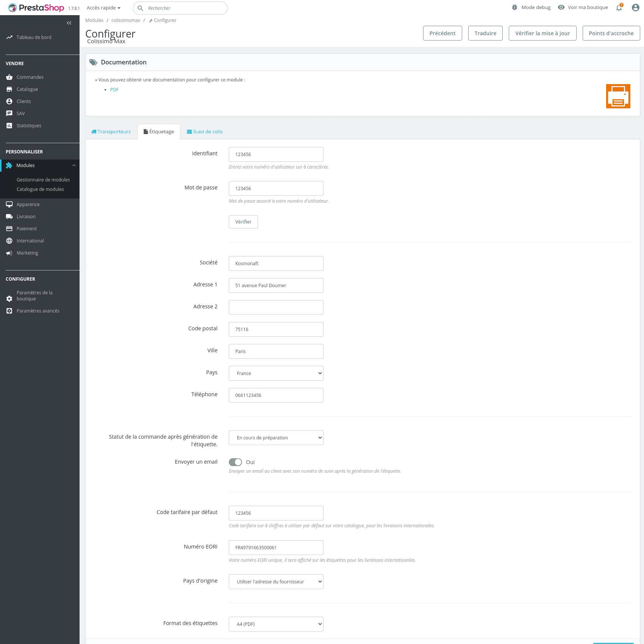Open the Format des étiquettes dropdown
Screen dimensions: 644x644
click(x=276, y=624)
